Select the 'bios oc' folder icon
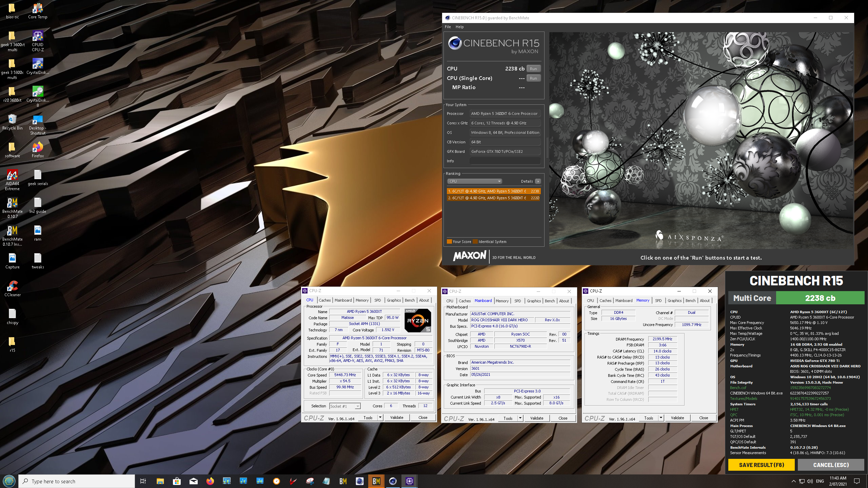The height and width of the screenshot is (488, 868). point(13,11)
